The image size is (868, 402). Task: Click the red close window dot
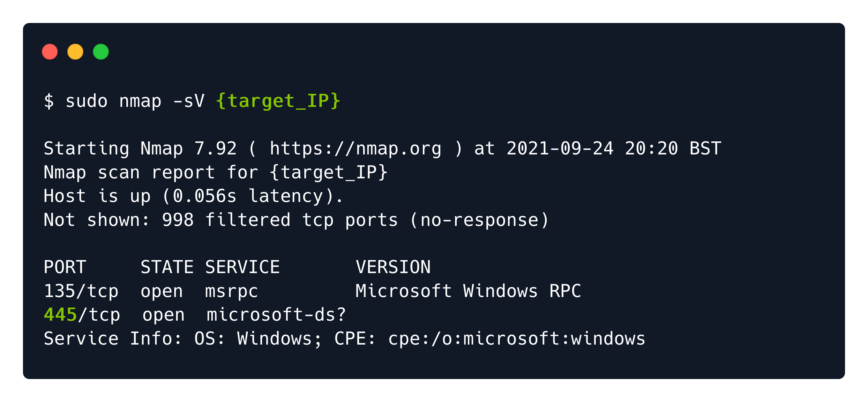(50, 52)
